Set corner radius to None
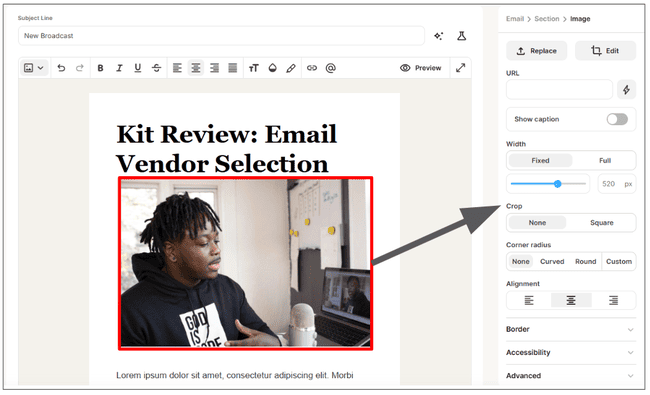The width and height of the screenshot is (650, 395). click(521, 262)
